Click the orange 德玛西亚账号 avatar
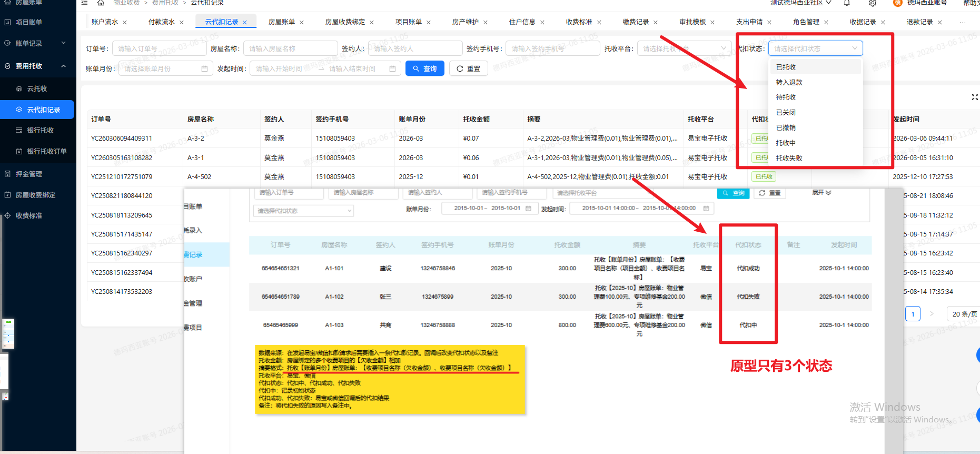The width and height of the screenshot is (980, 454). (x=897, y=3)
